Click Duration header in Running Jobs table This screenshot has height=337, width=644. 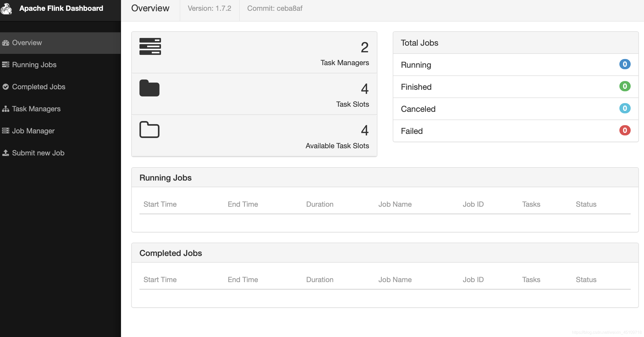320,204
